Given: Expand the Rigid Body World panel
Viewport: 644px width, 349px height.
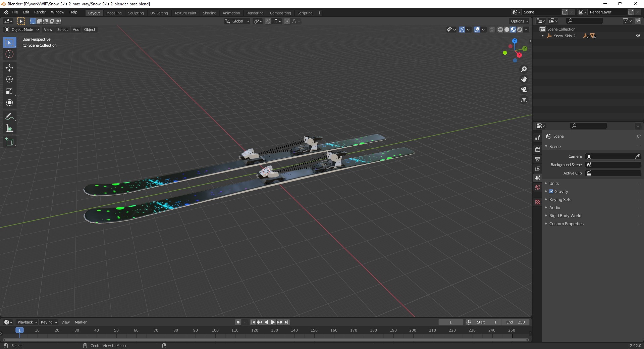Looking at the screenshot, I should point(565,215).
